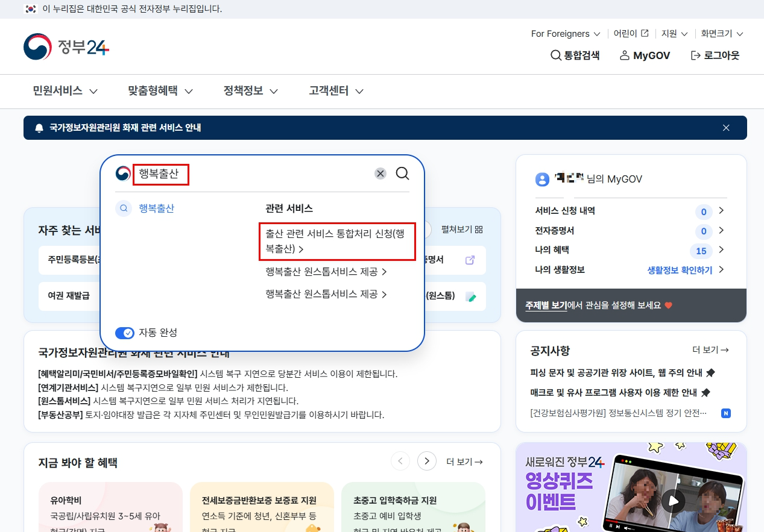Screen dimensions: 764x532
Task: Click pin icon beside 피싱 notice
Action: point(710,373)
